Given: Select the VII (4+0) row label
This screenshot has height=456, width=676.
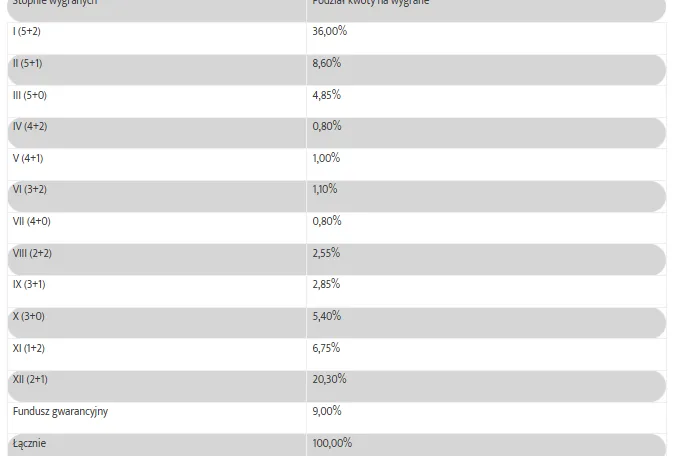Looking at the screenshot, I should [x=30, y=222].
